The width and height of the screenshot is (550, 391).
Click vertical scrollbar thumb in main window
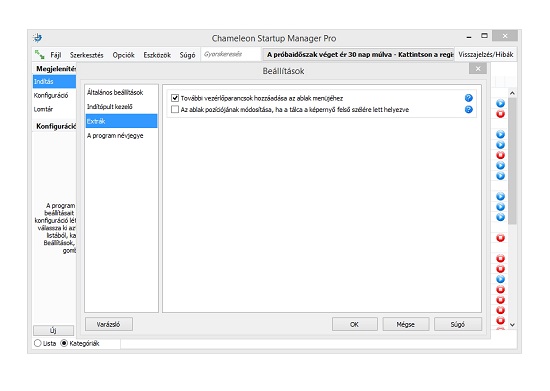(x=512, y=161)
